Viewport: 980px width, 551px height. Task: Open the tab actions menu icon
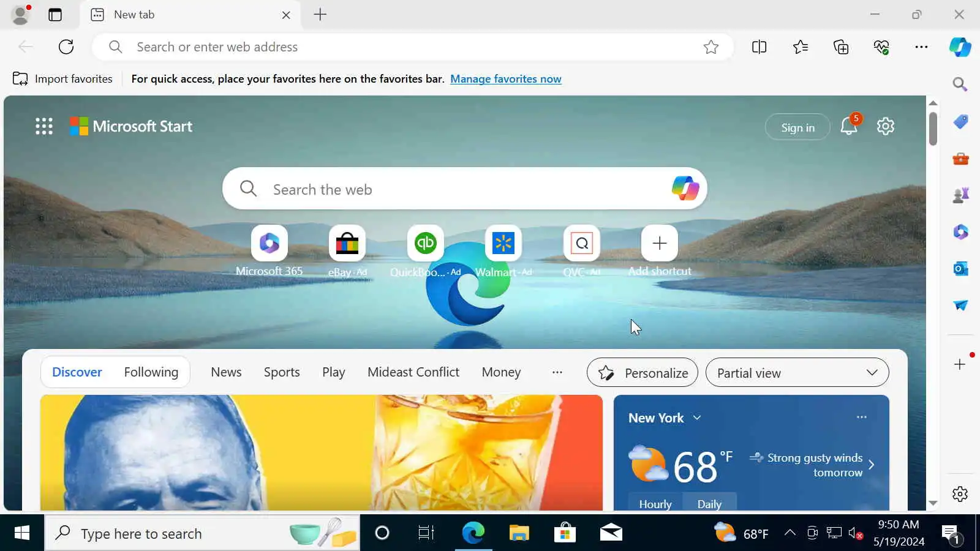(55, 15)
